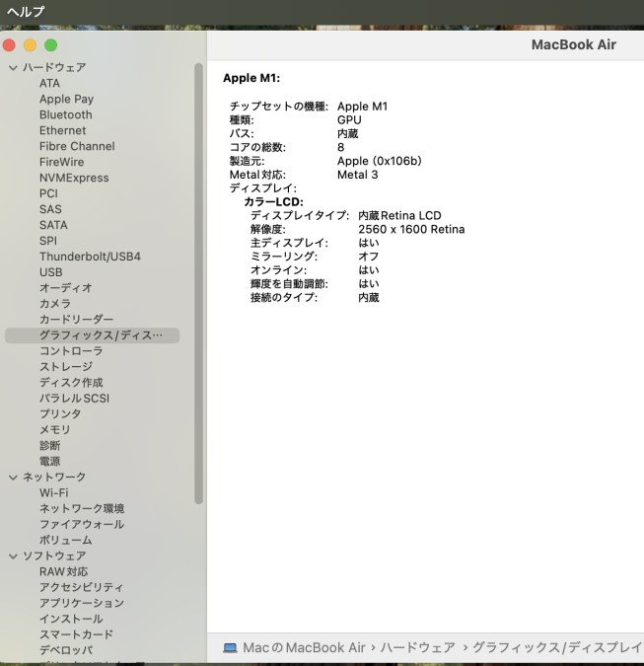
Task: Select USB in the sidebar
Action: 51,272
